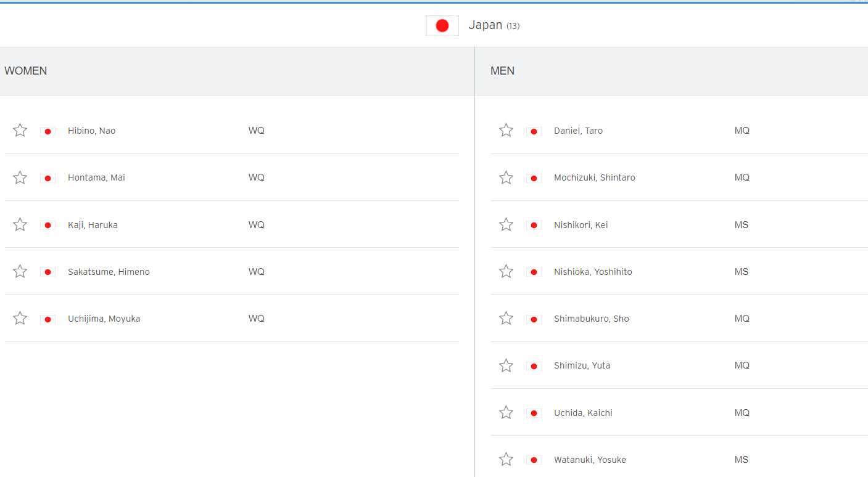Screen dimensions: 868x477
Task: Click the flag beside Watanuki, Yosuke
Action: [534, 460]
